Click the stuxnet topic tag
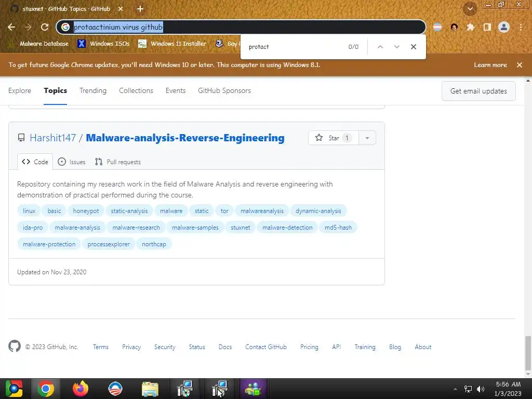The height and width of the screenshot is (399, 532). coord(240,228)
